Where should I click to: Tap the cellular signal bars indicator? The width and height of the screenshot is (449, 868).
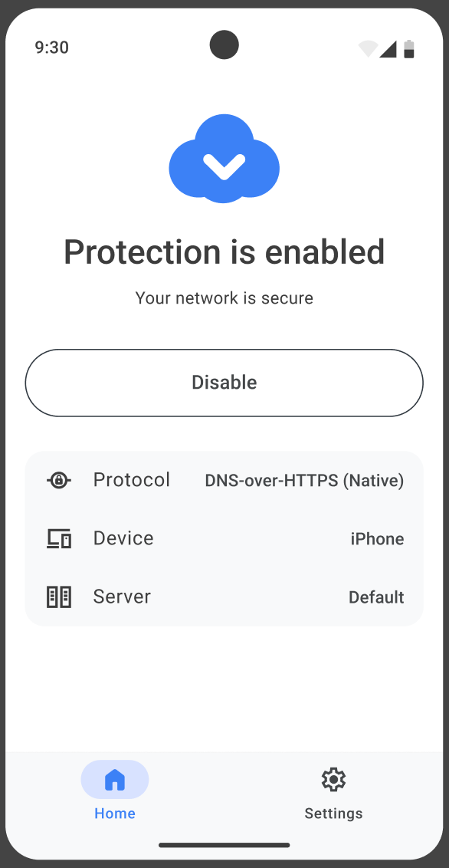click(x=388, y=48)
